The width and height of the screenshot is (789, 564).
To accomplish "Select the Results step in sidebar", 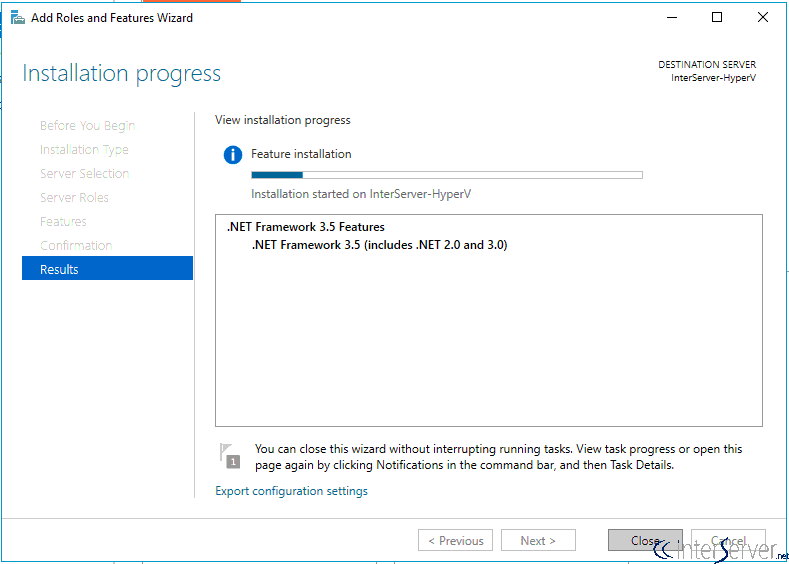I will click(x=107, y=269).
